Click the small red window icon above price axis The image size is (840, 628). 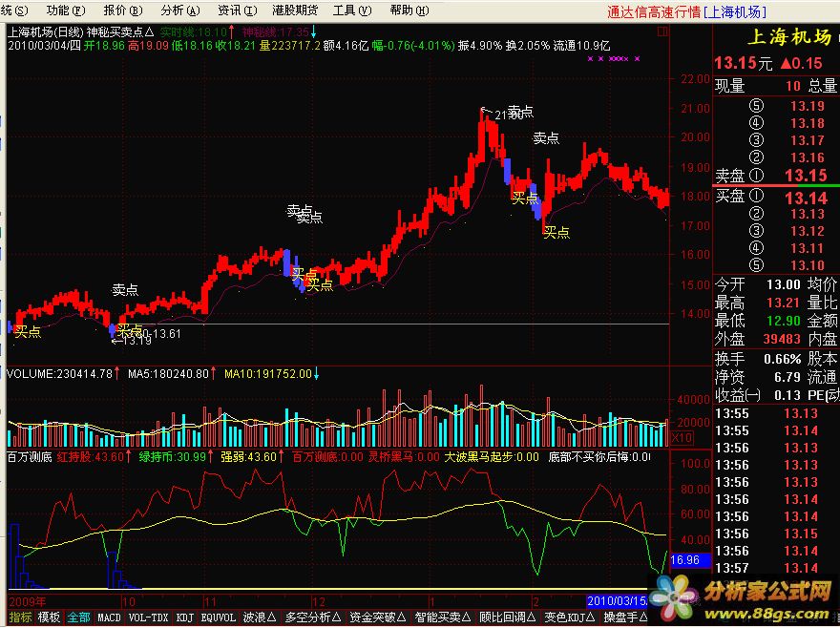[662, 31]
